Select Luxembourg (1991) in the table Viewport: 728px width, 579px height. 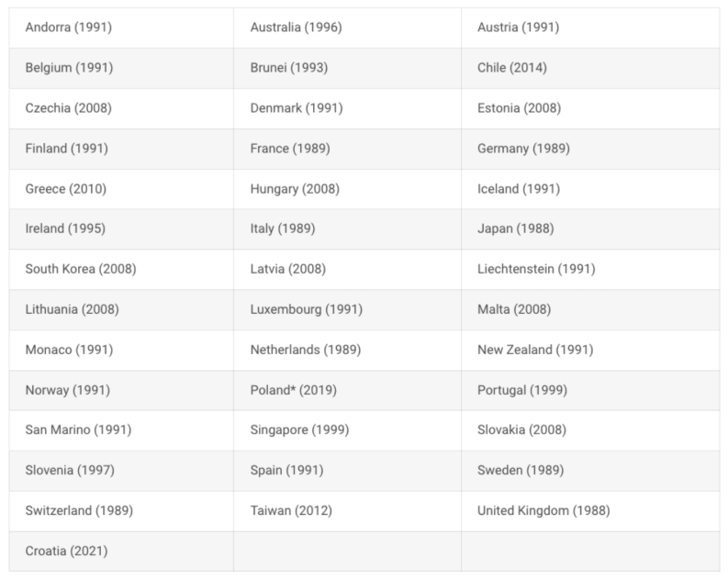click(307, 309)
